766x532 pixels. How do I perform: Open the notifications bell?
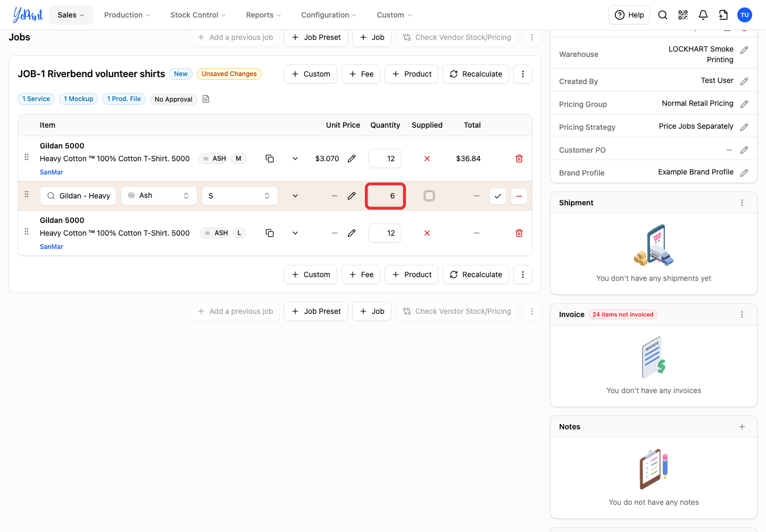pos(703,15)
